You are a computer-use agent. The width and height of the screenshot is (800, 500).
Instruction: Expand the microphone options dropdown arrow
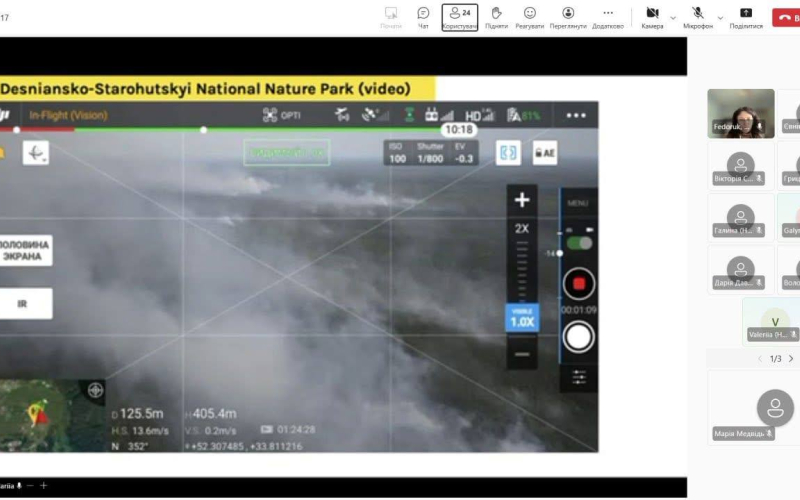tap(719, 17)
